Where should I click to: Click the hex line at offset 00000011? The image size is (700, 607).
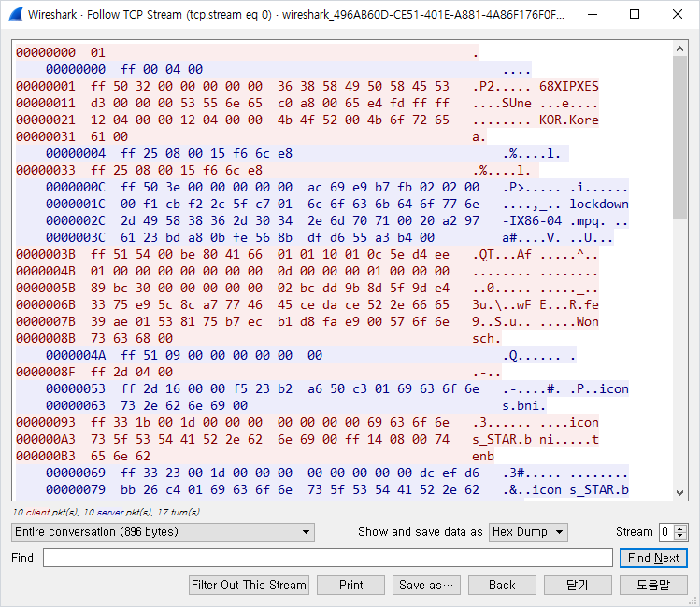307,103
